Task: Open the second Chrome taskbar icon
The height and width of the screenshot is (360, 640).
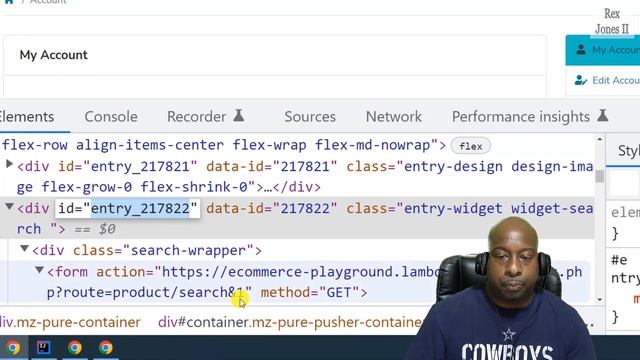Action: (75, 348)
